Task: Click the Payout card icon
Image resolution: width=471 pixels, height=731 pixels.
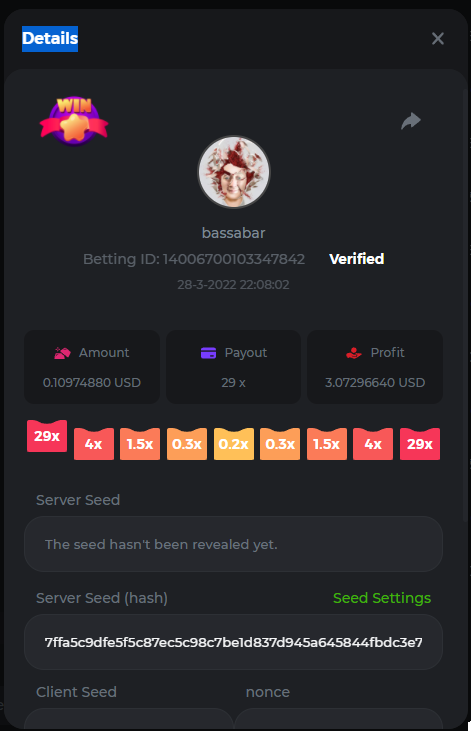Action: pyautogui.click(x=208, y=353)
